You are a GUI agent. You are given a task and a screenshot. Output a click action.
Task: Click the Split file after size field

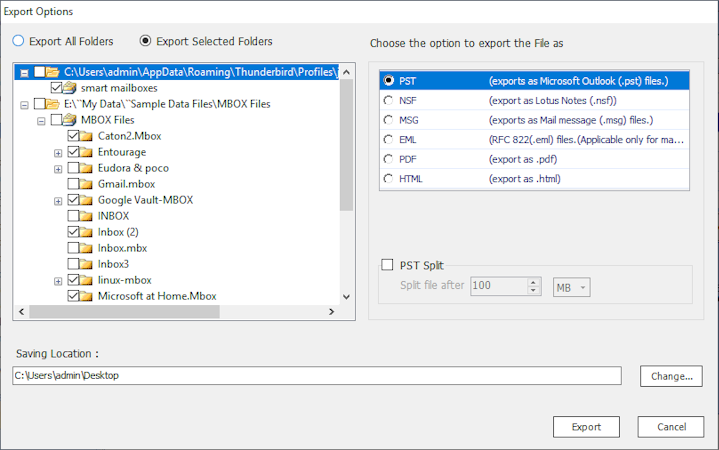pos(499,286)
